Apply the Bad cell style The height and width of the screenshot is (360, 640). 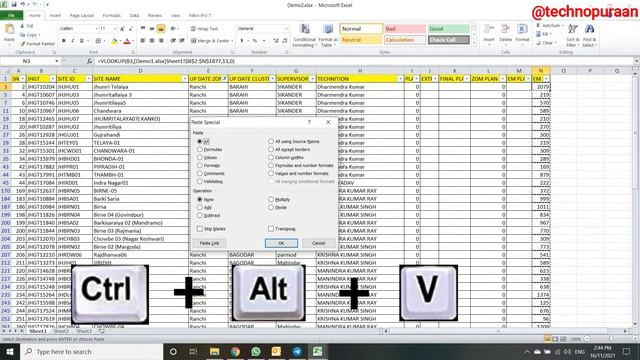coord(404,29)
